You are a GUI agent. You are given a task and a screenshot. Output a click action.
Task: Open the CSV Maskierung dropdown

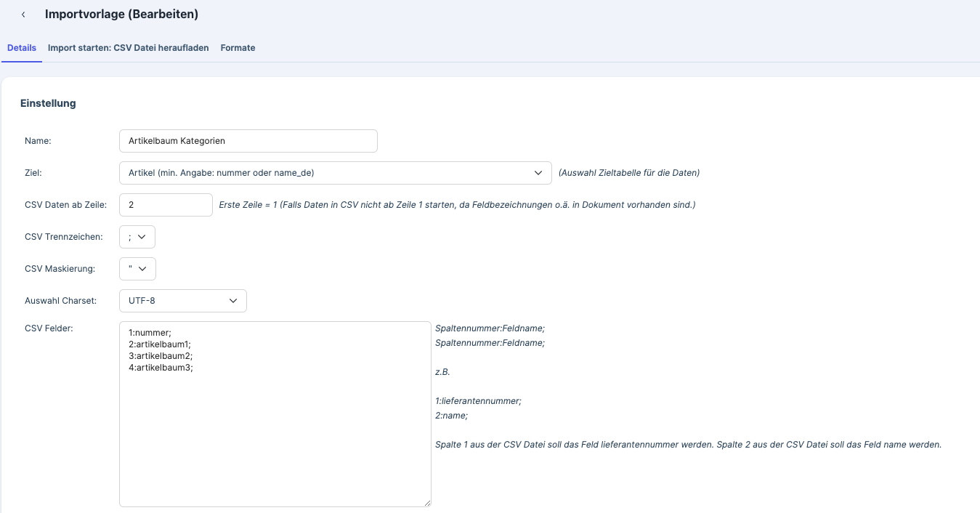[137, 269]
